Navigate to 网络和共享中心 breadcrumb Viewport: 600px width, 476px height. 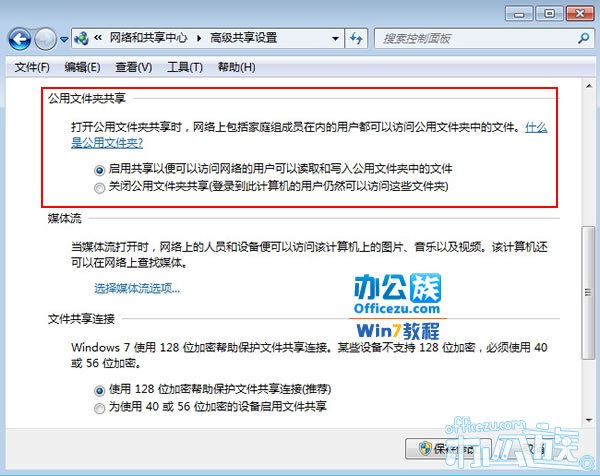click(x=148, y=38)
